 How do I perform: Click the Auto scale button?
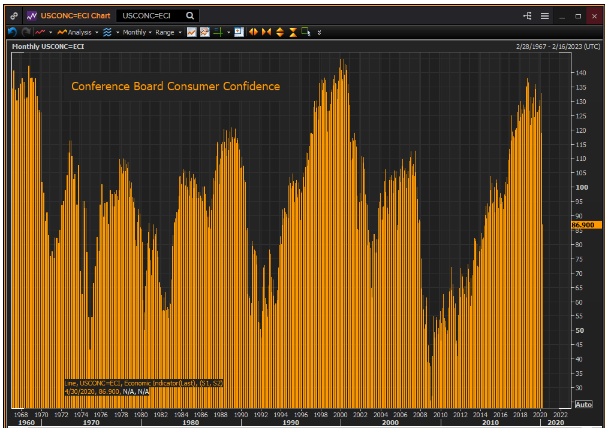click(x=583, y=404)
